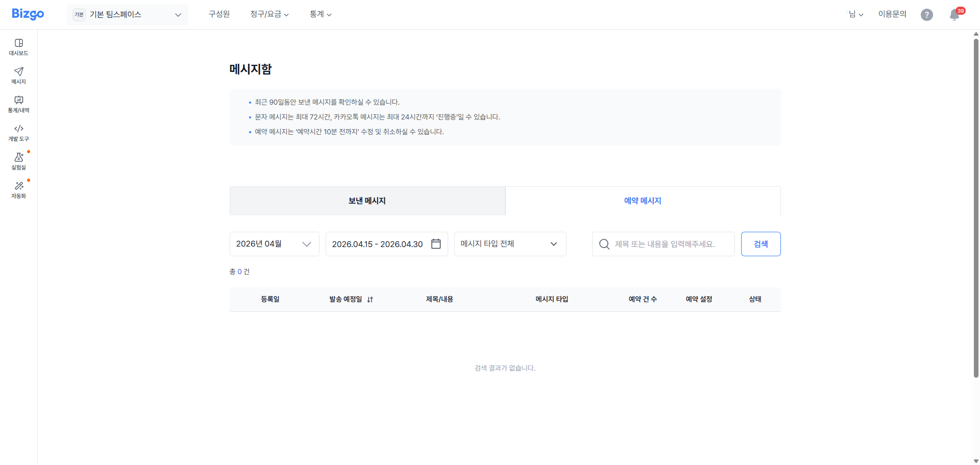
Task: Open the 실험실 flask icon
Action: pos(19,158)
